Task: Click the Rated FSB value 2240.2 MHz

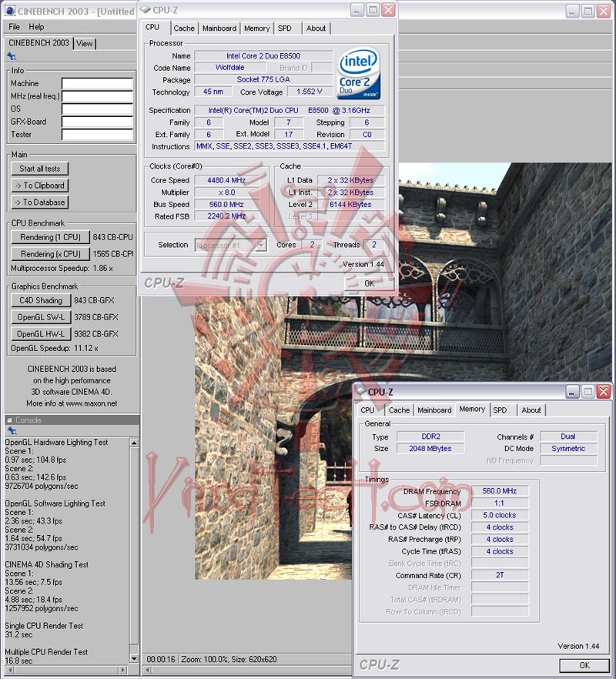Action: [226, 216]
